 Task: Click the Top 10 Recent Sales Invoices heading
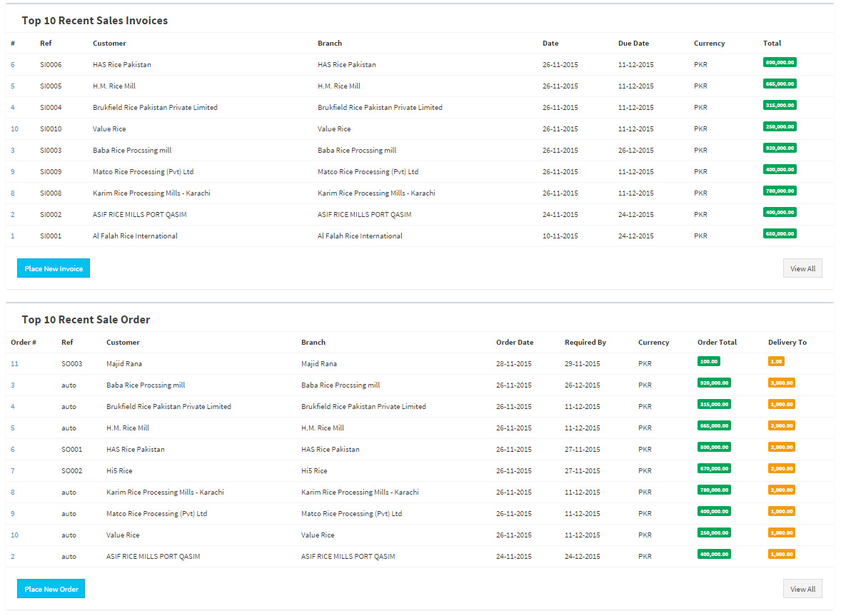click(95, 21)
